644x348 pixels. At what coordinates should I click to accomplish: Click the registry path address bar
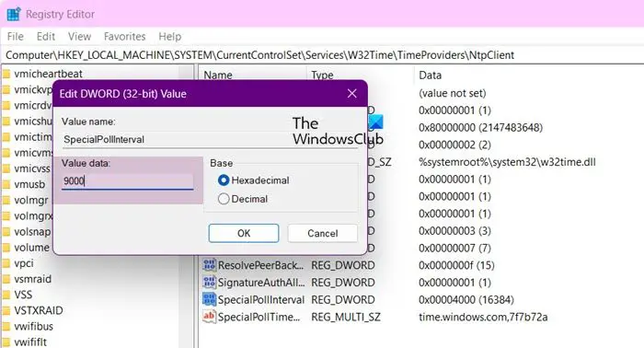(322, 55)
